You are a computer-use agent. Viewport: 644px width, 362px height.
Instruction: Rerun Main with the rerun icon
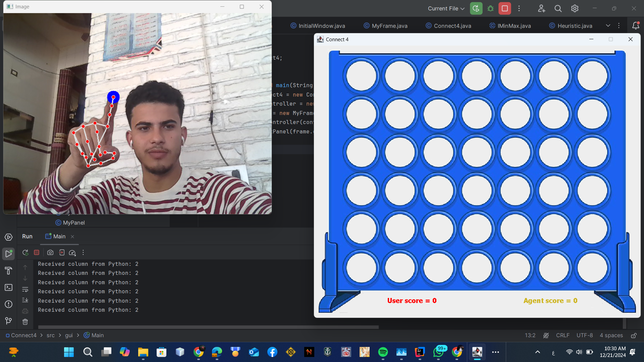(25, 253)
